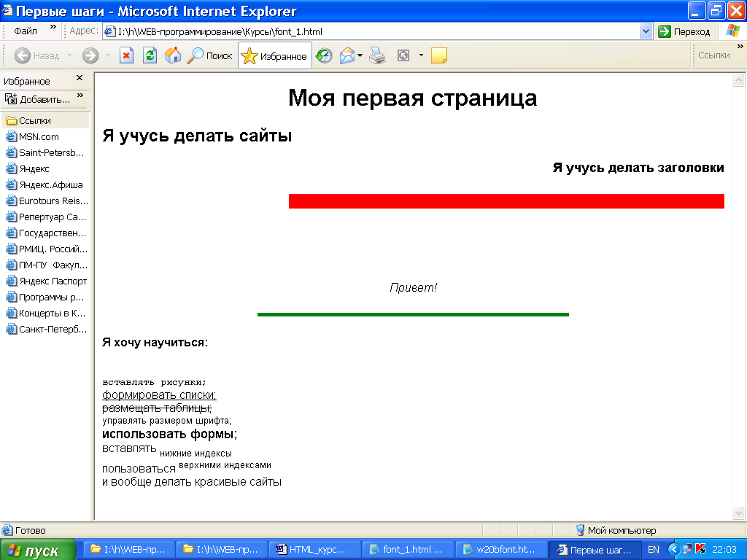Open the Mail button dropdown arrow

tap(360, 55)
